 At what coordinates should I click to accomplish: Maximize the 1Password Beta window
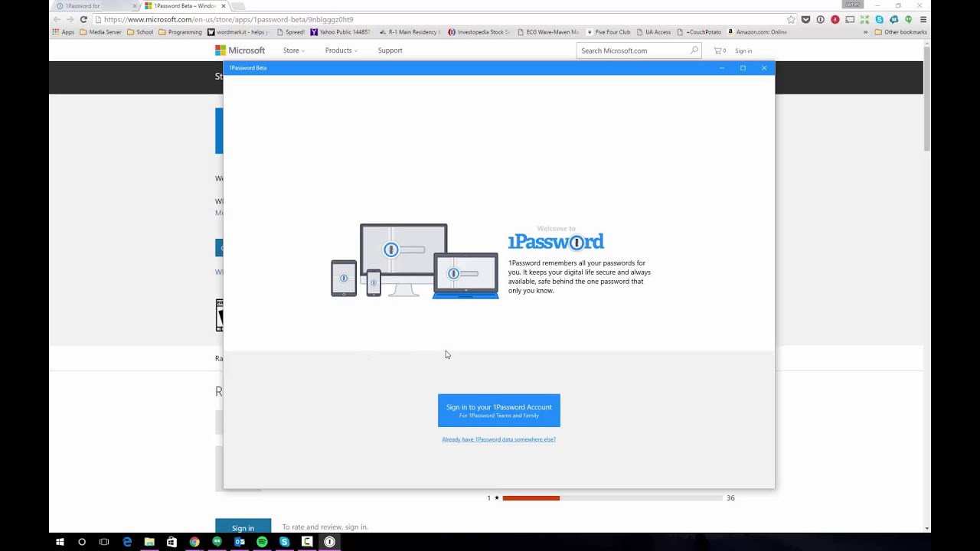743,68
